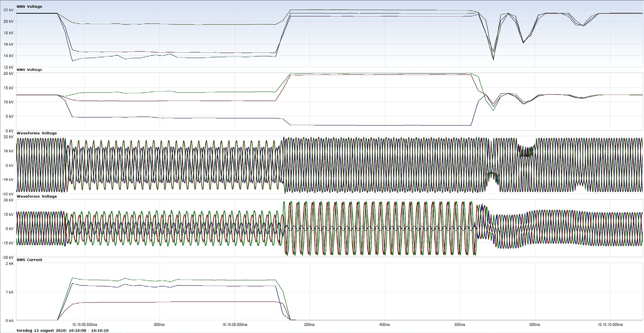Viewport: 644px width, 333px height.
Task: Click the torsdag 12 august 2010 footer text
Action: pos(62,331)
